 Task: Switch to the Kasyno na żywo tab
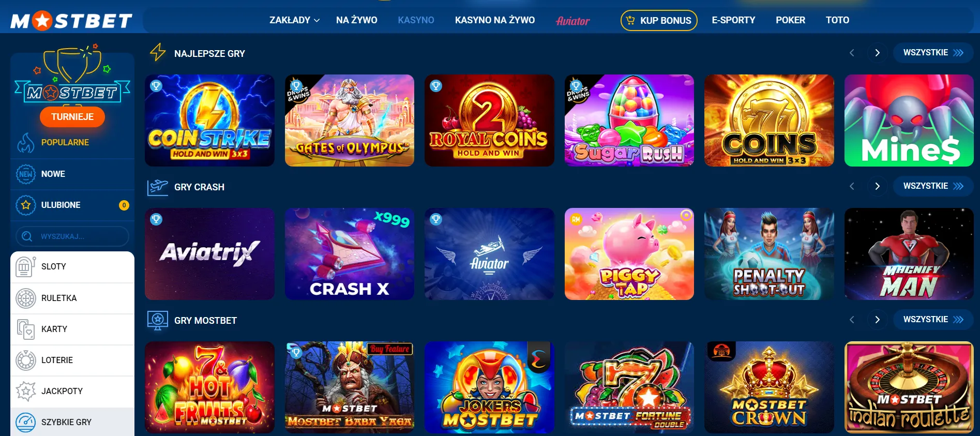click(495, 20)
